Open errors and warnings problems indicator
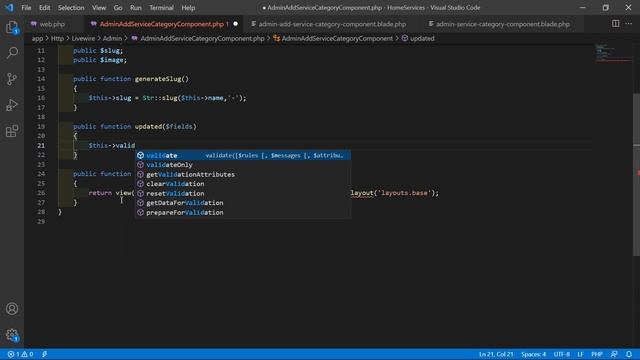 click(x=20, y=354)
